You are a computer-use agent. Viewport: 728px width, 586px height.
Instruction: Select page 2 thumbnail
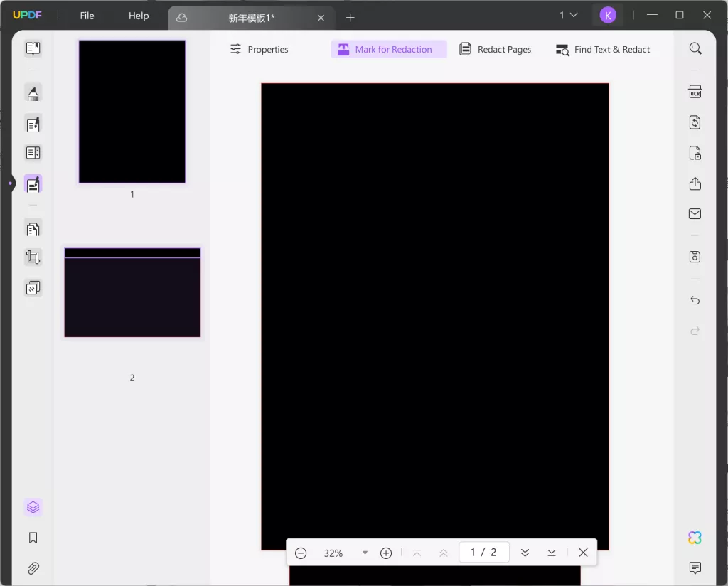[x=132, y=292]
